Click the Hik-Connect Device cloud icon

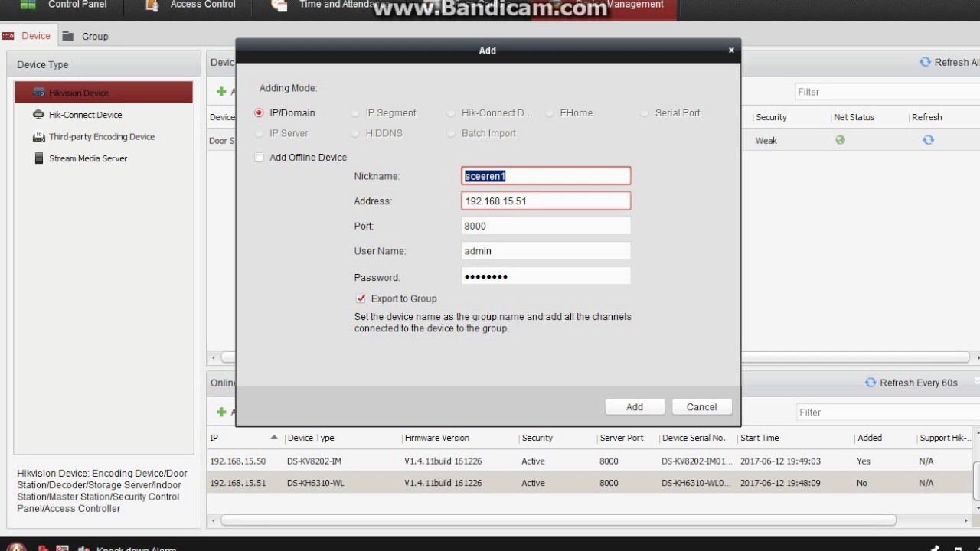pyautogui.click(x=38, y=115)
